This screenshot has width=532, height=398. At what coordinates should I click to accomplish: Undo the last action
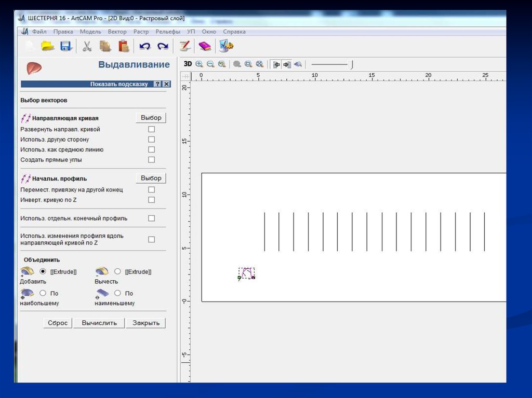coord(145,46)
